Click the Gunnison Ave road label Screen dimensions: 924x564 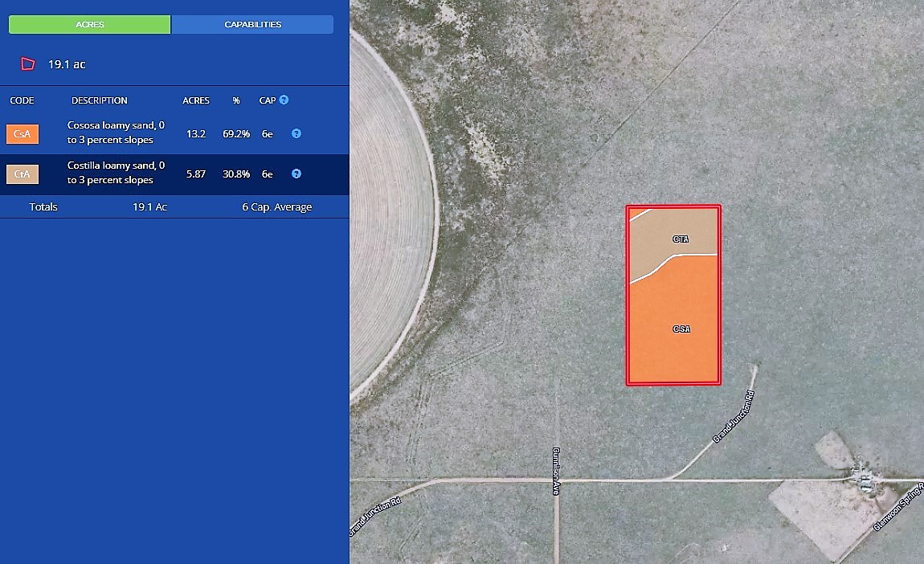[555, 471]
